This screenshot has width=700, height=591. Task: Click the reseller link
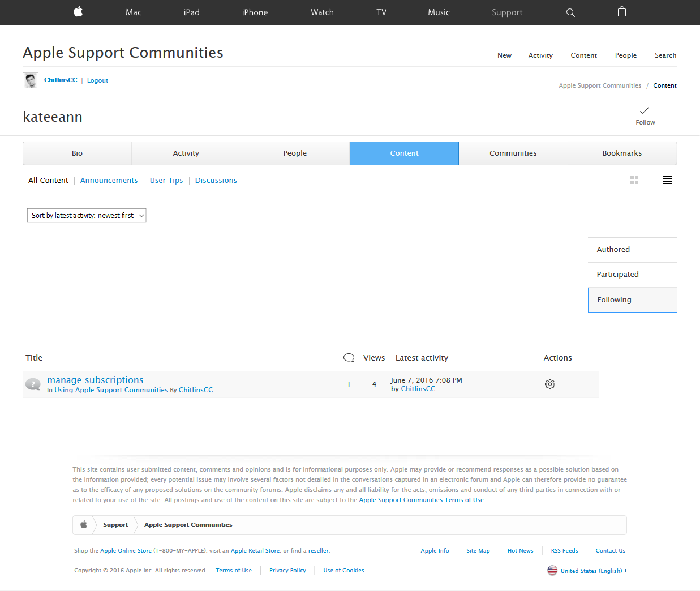pos(319,551)
